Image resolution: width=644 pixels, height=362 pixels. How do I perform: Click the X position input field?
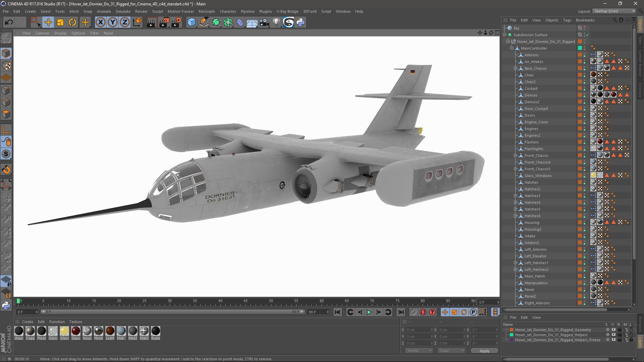click(419, 330)
